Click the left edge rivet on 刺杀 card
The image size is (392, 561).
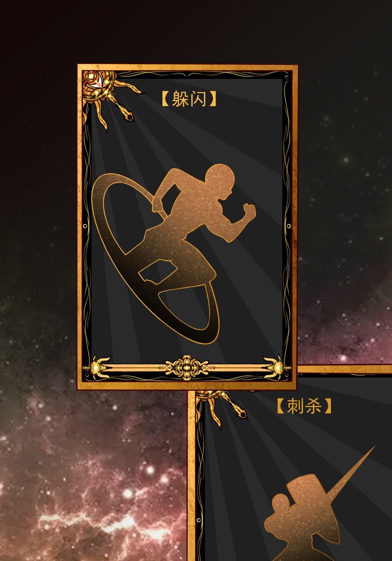pos(199,520)
